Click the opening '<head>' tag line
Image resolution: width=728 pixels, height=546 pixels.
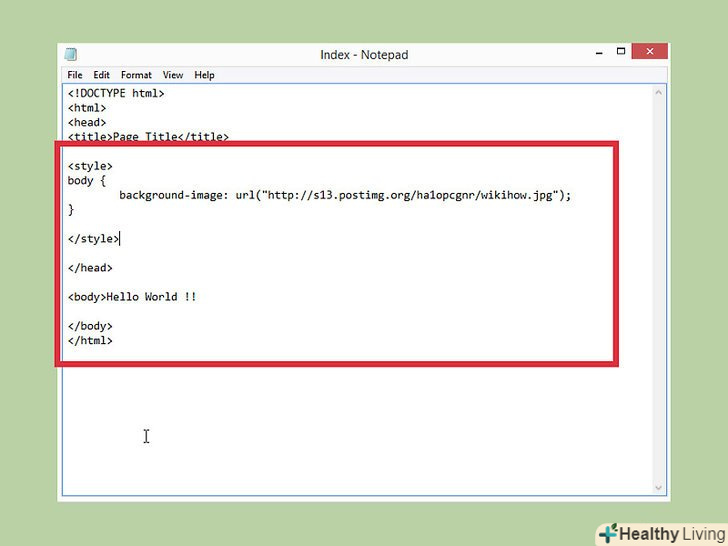point(87,123)
